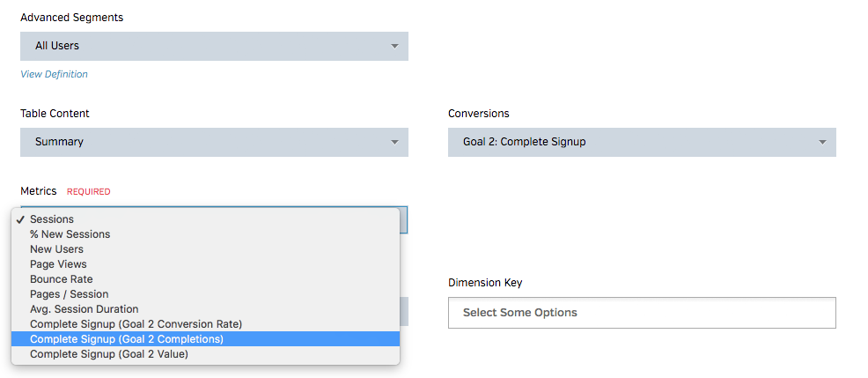Screen dimensions: 868x378
Task: Open the Goal 2: Complete Signup dropdown
Action: (642, 142)
